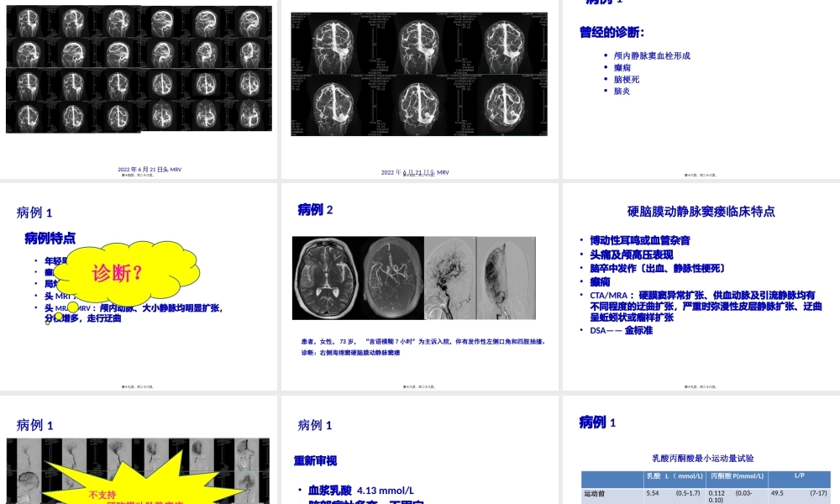Click the brain MRI montage image
Screen dimensions: 840x504
pos(139,71)
